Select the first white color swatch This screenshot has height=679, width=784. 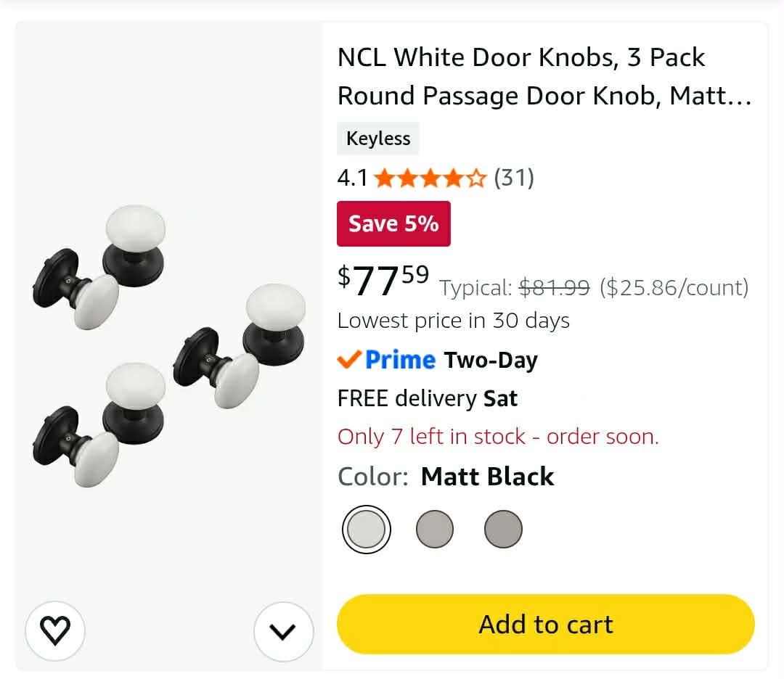[367, 529]
